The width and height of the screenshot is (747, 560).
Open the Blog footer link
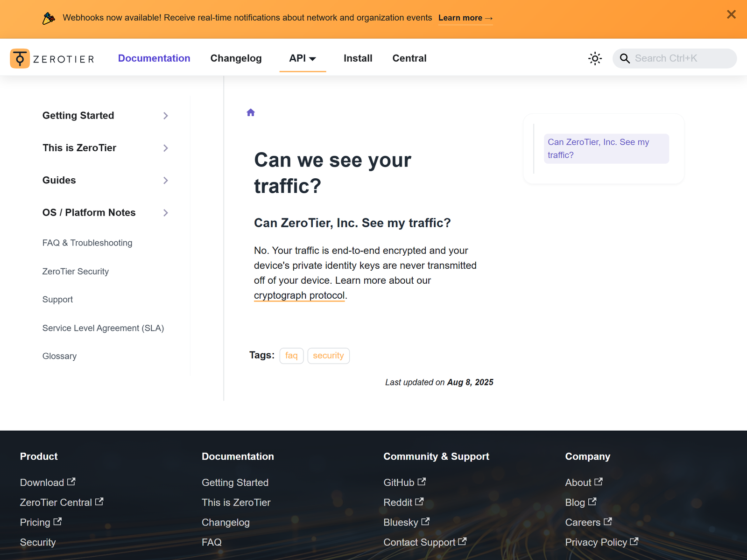click(575, 503)
